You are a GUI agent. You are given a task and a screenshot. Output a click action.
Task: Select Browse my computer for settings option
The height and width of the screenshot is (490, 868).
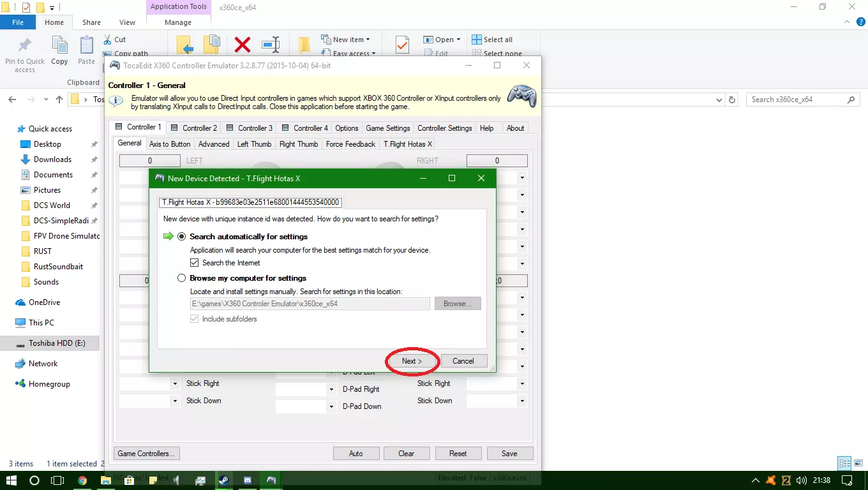182,278
